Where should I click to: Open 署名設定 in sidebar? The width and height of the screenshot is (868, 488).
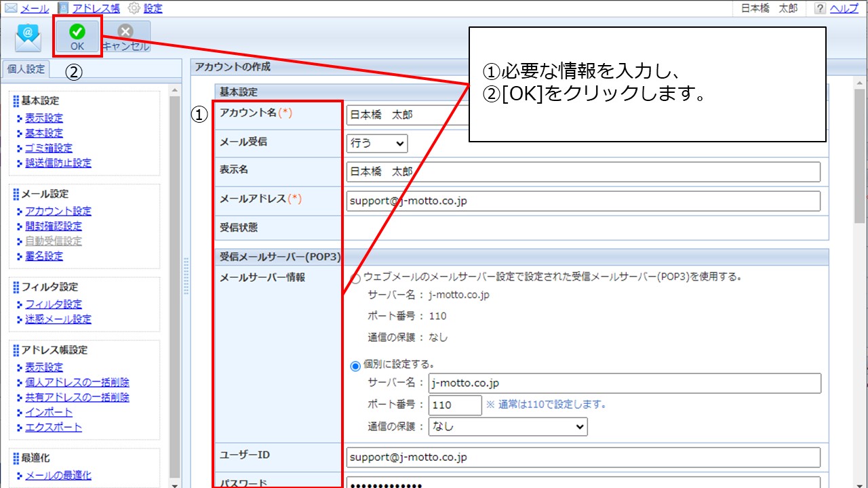click(x=44, y=256)
